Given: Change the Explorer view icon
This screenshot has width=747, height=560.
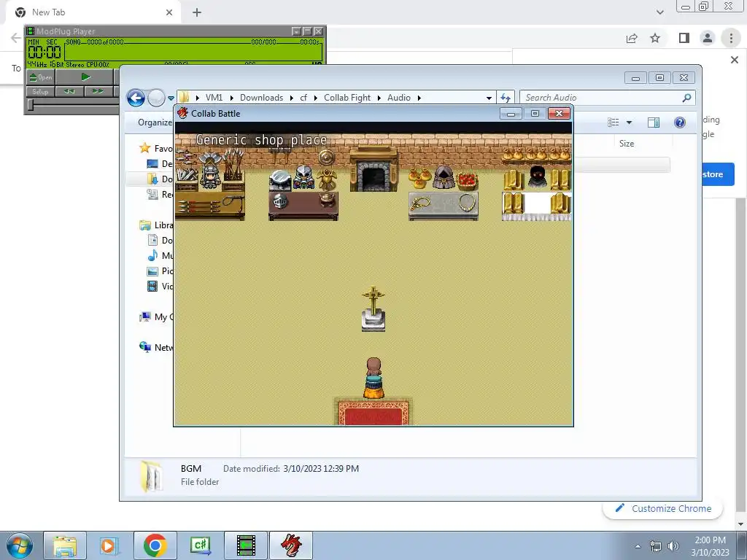Looking at the screenshot, I should (613, 122).
